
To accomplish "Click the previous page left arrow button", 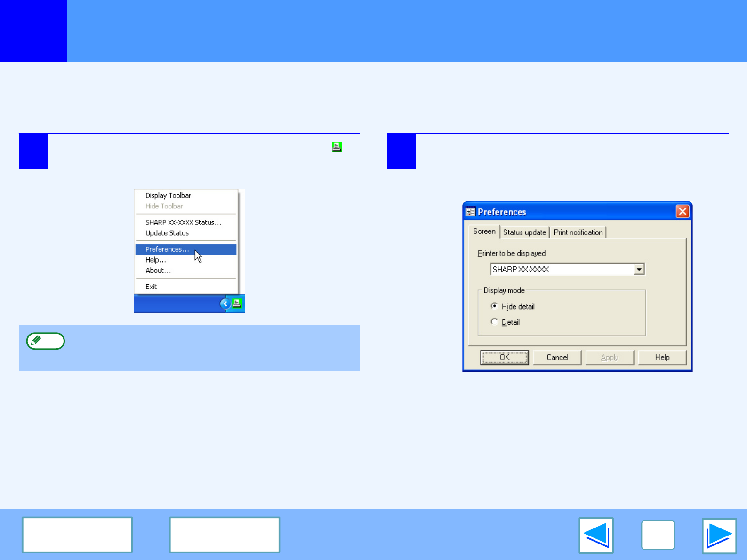I will 596,536.
